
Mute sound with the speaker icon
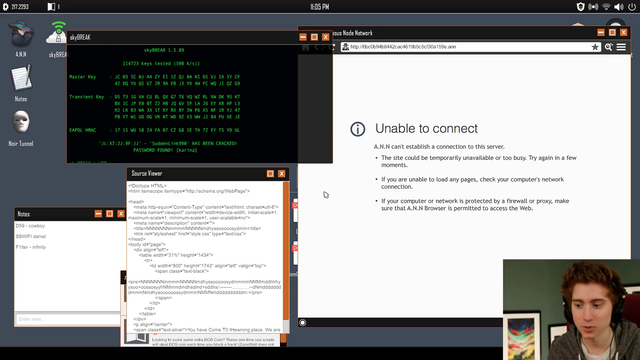point(619,7)
